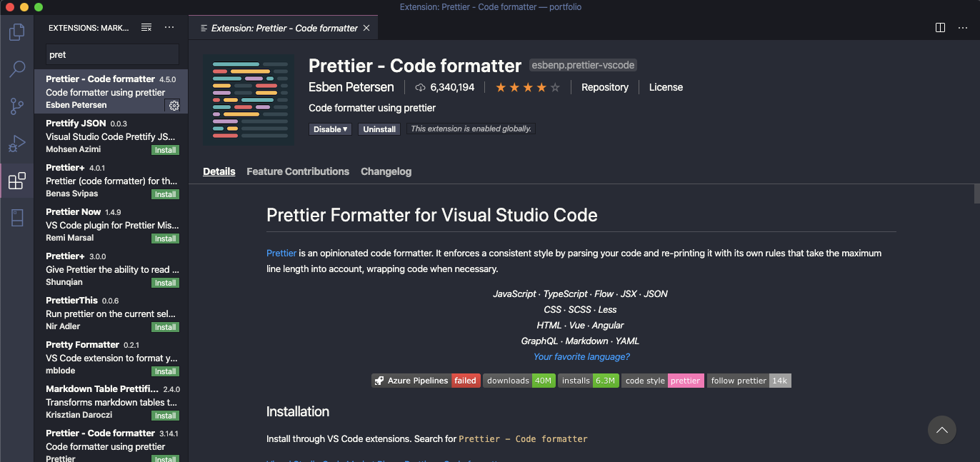The height and width of the screenshot is (462, 980).
Task: Uninstall the Prettier extension
Action: 379,129
